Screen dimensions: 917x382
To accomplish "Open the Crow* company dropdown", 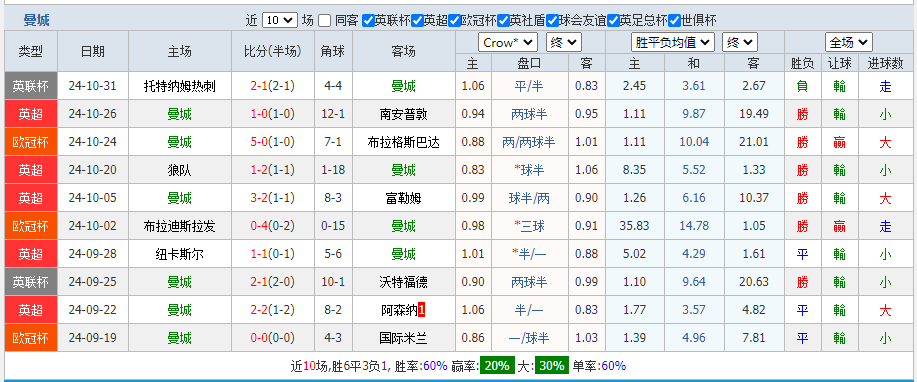I will click(x=508, y=42).
